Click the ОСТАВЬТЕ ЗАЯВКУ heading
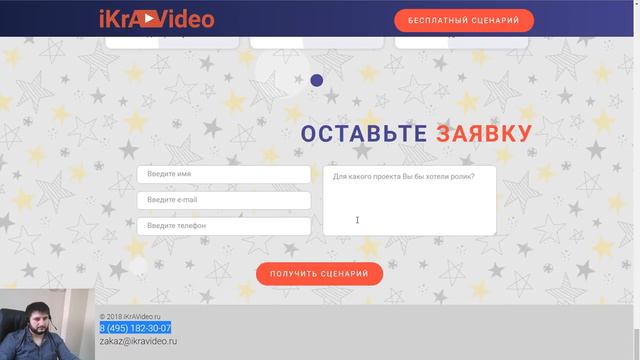 point(416,133)
